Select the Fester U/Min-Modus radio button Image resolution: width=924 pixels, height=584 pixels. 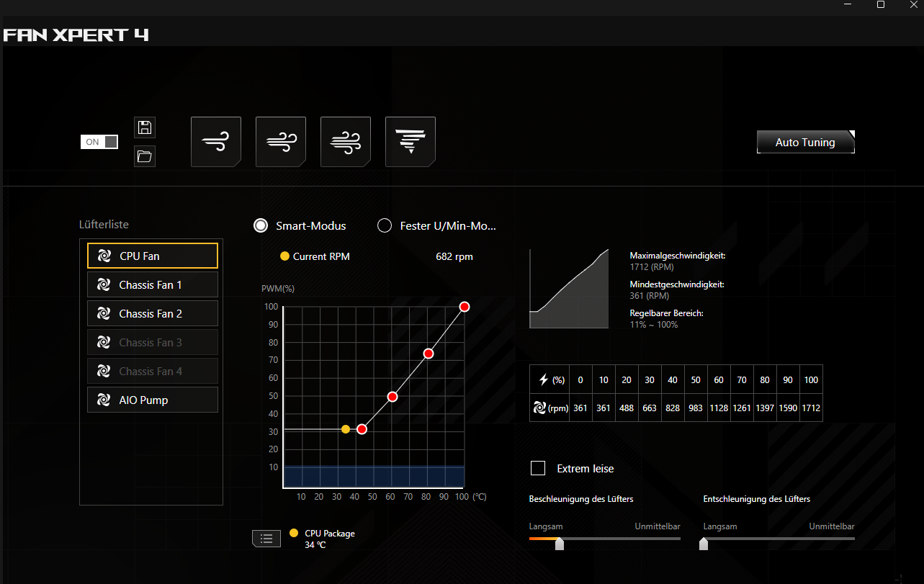click(x=384, y=225)
